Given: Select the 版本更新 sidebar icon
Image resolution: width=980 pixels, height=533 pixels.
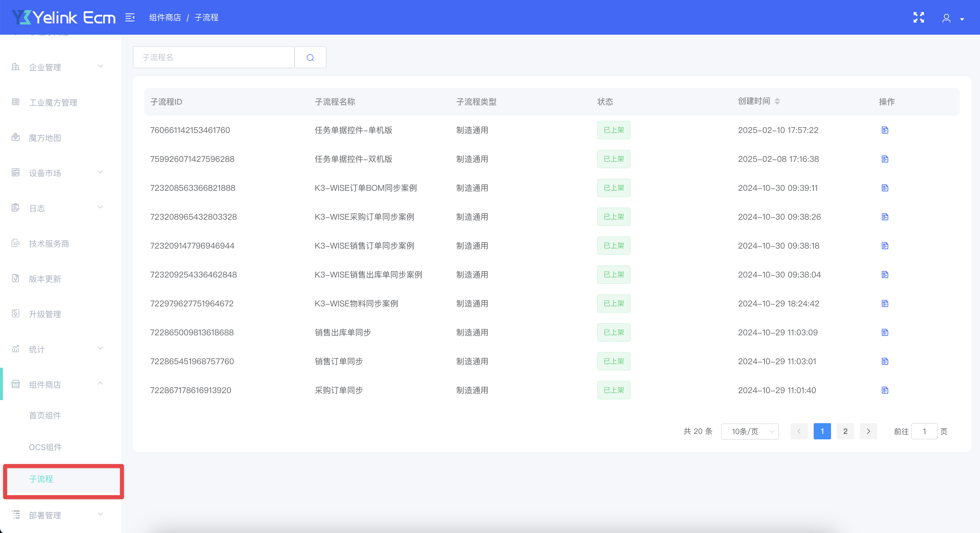Looking at the screenshot, I should [x=15, y=278].
